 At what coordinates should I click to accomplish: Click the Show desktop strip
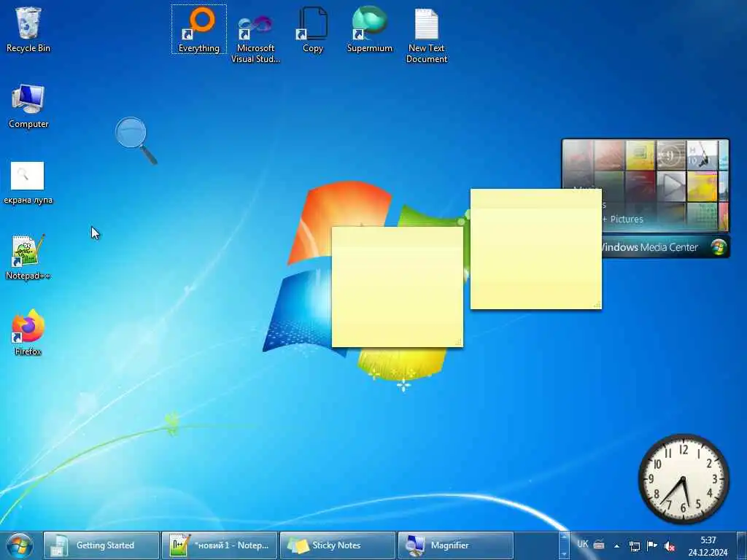coord(742,545)
